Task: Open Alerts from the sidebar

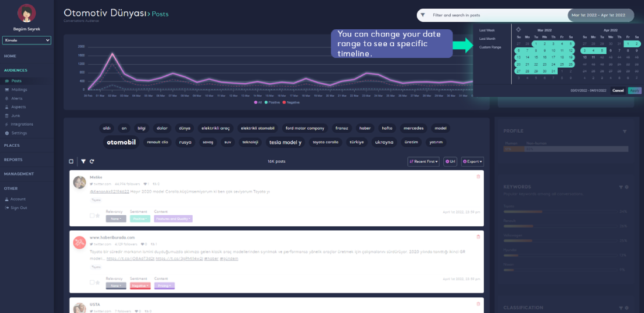Action: (17, 98)
